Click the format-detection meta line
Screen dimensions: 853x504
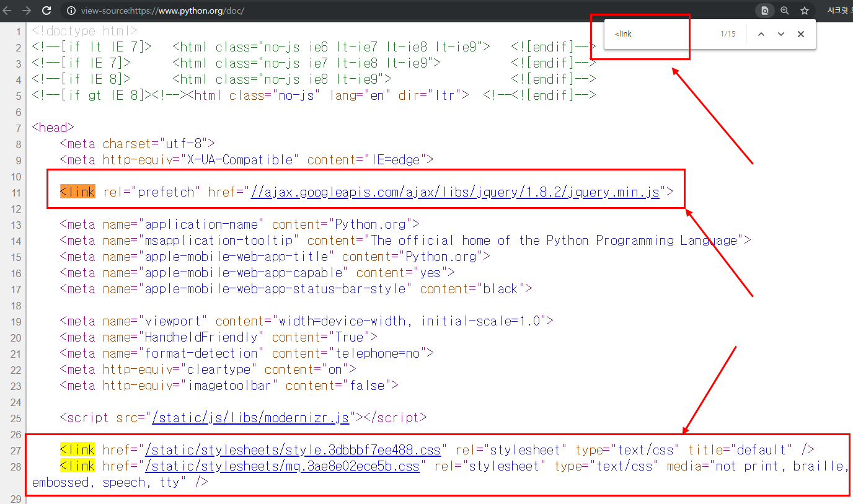click(247, 353)
